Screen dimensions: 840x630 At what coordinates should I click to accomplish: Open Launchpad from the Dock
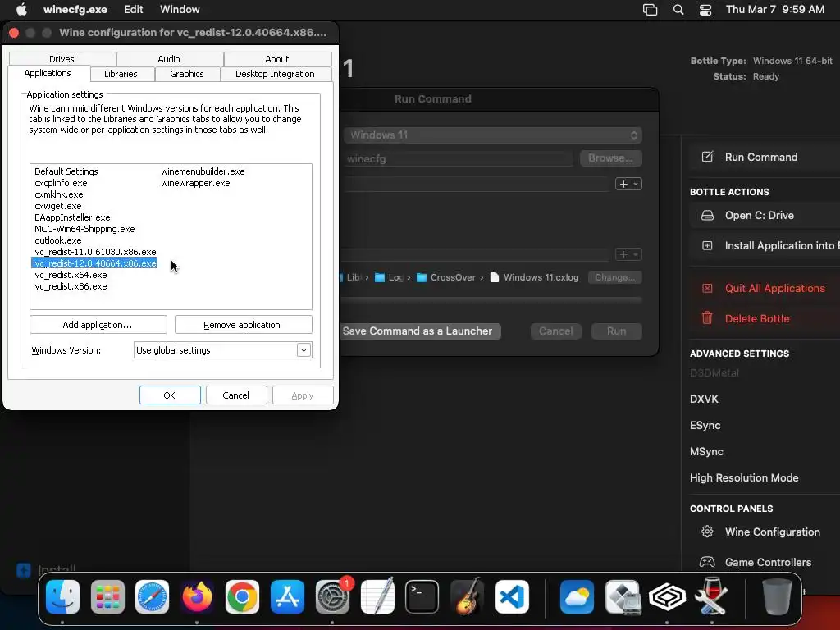pyautogui.click(x=107, y=597)
